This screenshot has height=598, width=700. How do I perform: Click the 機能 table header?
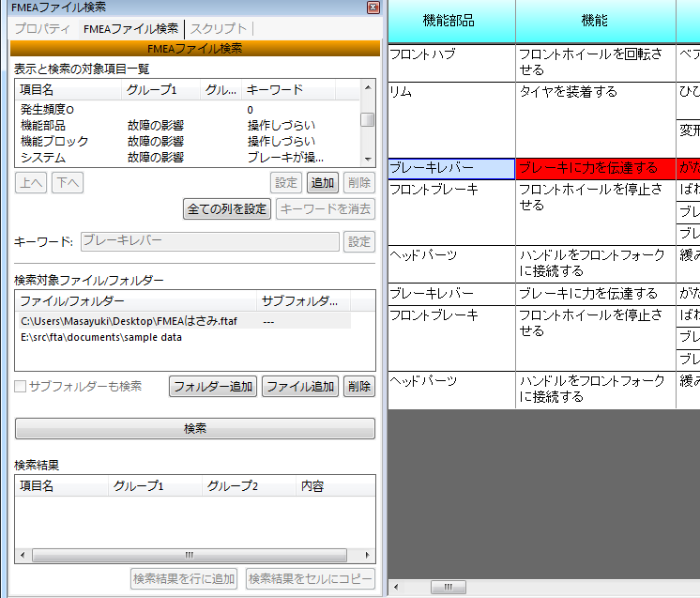(596, 21)
